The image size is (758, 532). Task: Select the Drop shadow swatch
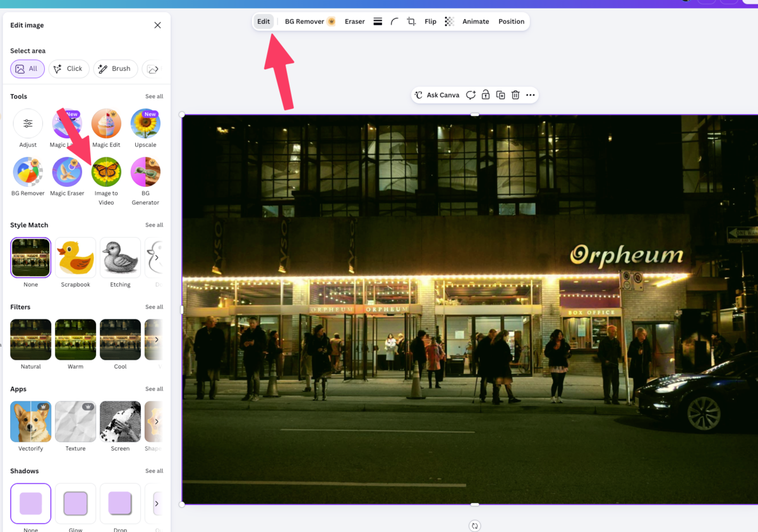coord(120,504)
